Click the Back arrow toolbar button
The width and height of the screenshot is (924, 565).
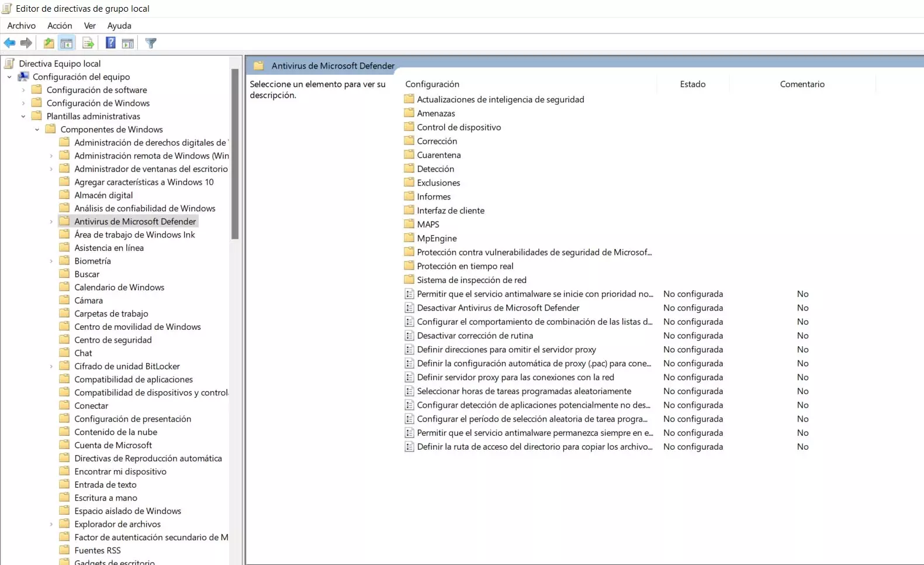coord(9,43)
